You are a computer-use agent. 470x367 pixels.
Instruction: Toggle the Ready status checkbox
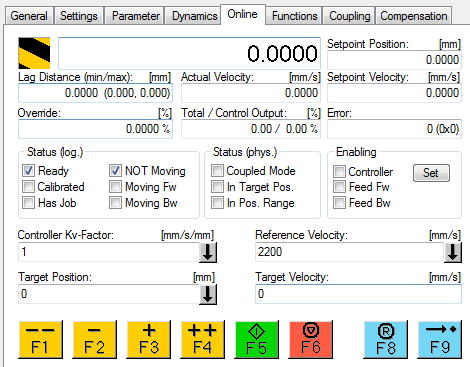(x=28, y=171)
